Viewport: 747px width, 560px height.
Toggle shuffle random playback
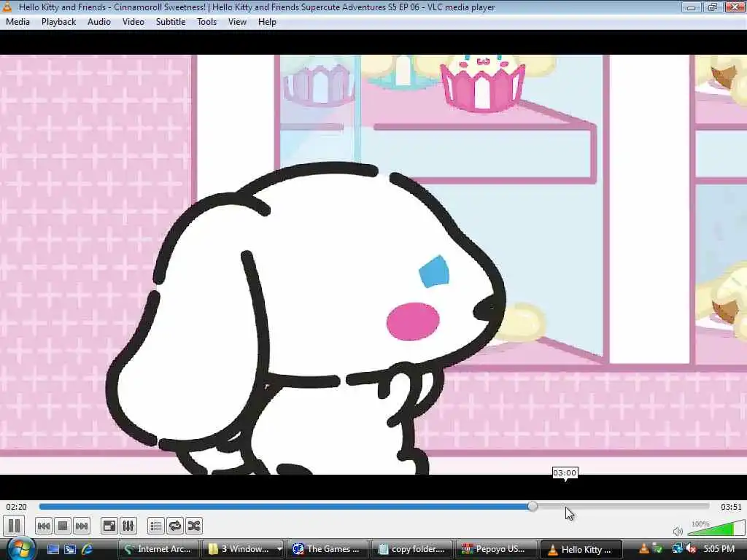pyautogui.click(x=194, y=526)
